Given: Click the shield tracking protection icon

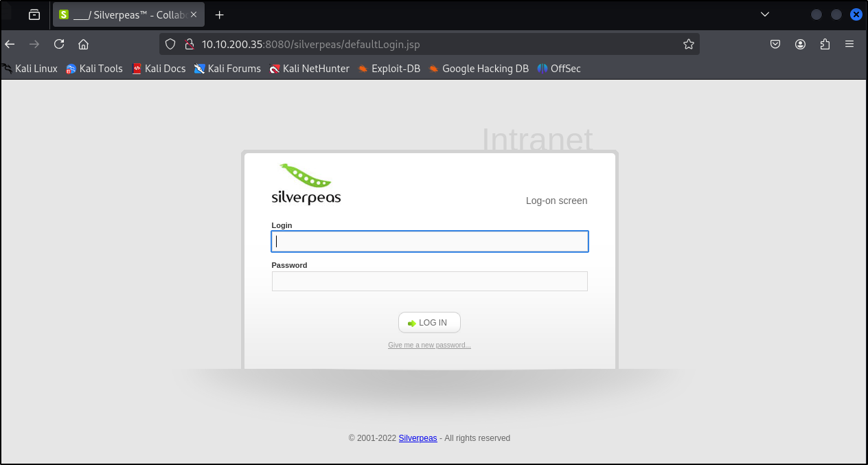Looking at the screenshot, I should (x=171, y=44).
